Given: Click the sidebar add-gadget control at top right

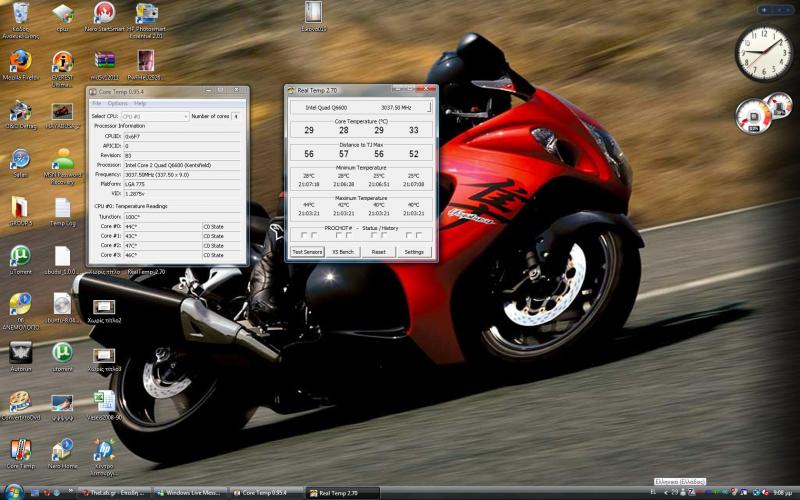Looking at the screenshot, I should pyautogui.click(x=764, y=10).
